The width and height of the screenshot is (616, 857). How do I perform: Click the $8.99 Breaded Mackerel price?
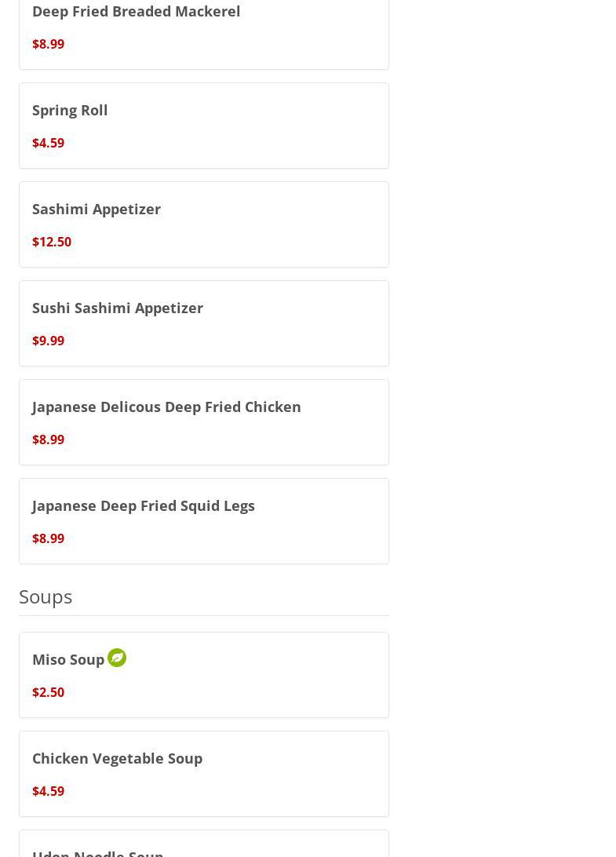pyautogui.click(x=49, y=44)
